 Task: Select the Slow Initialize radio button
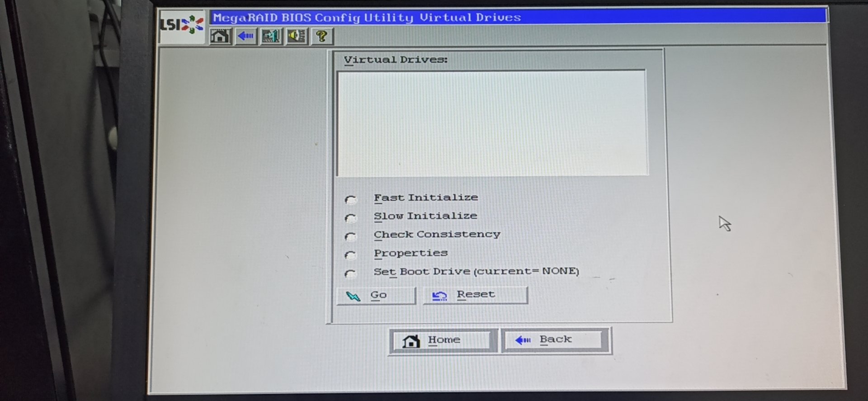(350, 218)
